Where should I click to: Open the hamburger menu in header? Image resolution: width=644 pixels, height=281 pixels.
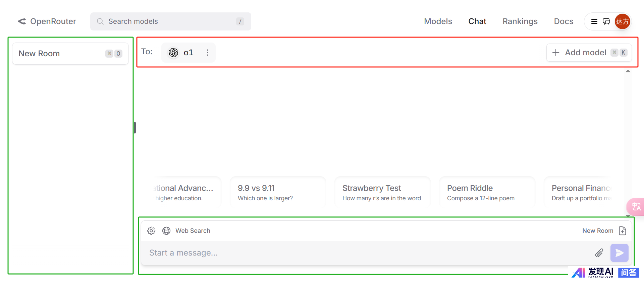point(594,21)
